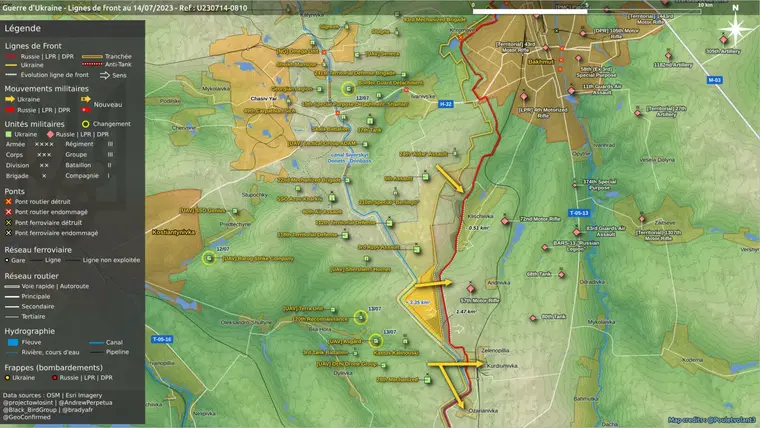
Task: Click the 3rd Azov Assault unit marker
Action: pos(416,250)
